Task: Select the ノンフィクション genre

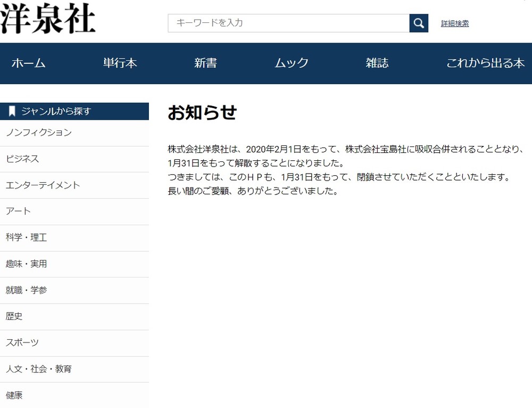Action: pyautogui.click(x=38, y=133)
